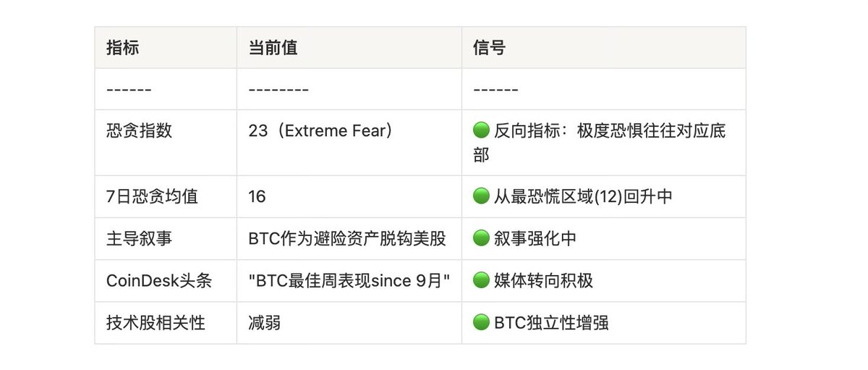Image resolution: width=868 pixels, height=370 pixels.
Task: Select the 减弱 value cell
Action: (264, 322)
